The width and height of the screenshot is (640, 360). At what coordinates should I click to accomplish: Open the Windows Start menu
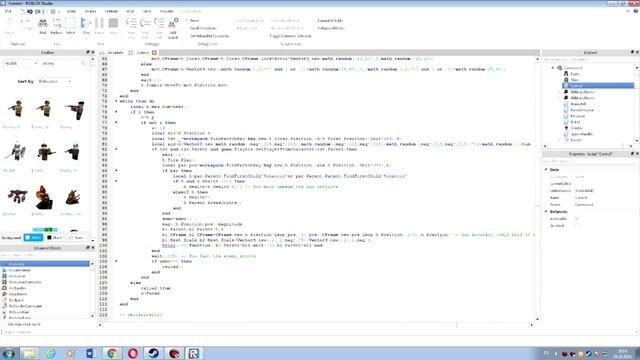[x=9, y=353]
